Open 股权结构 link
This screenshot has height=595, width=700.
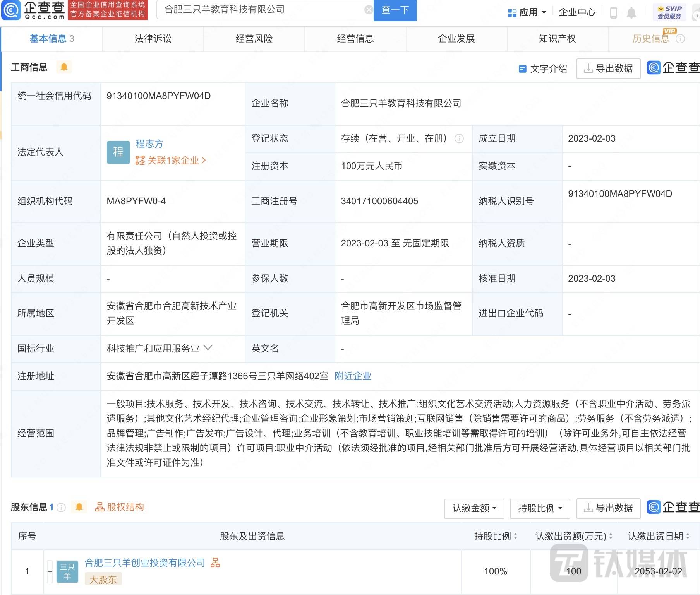pyautogui.click(x=120, y=507)
